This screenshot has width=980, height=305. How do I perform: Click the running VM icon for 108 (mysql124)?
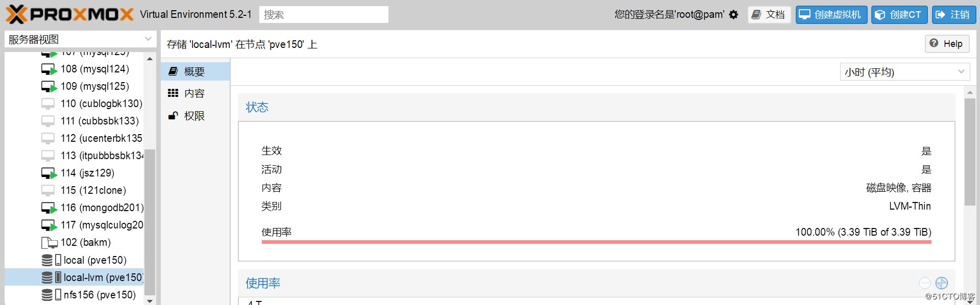coord(49,69)
